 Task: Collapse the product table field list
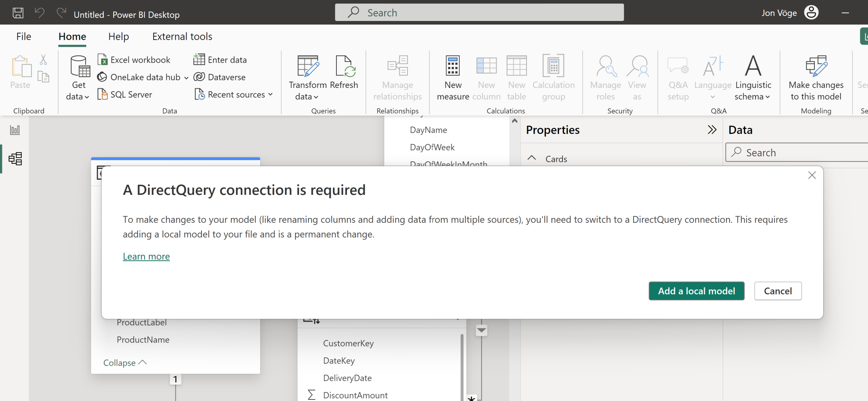pos(124,362)
